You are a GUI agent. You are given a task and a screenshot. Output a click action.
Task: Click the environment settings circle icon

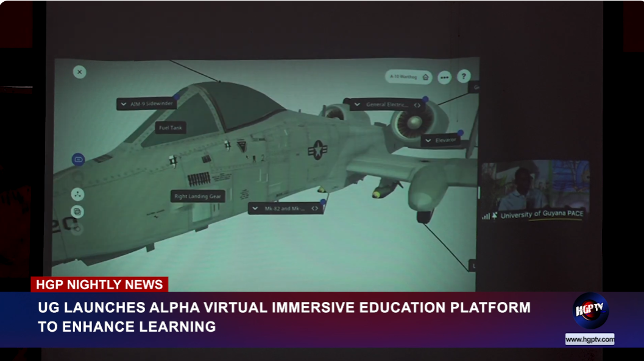point(77,211)
